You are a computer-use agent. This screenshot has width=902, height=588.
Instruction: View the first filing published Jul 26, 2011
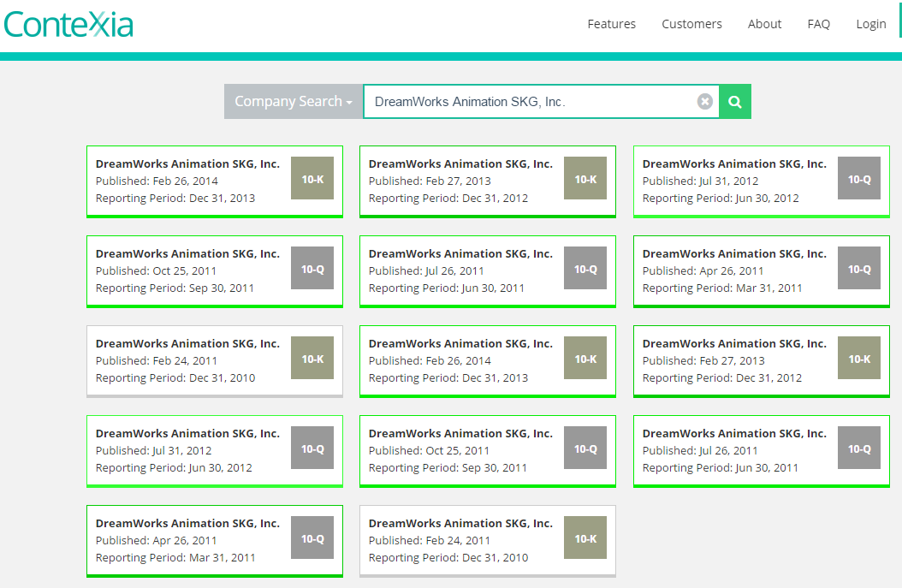coord(488,271)
